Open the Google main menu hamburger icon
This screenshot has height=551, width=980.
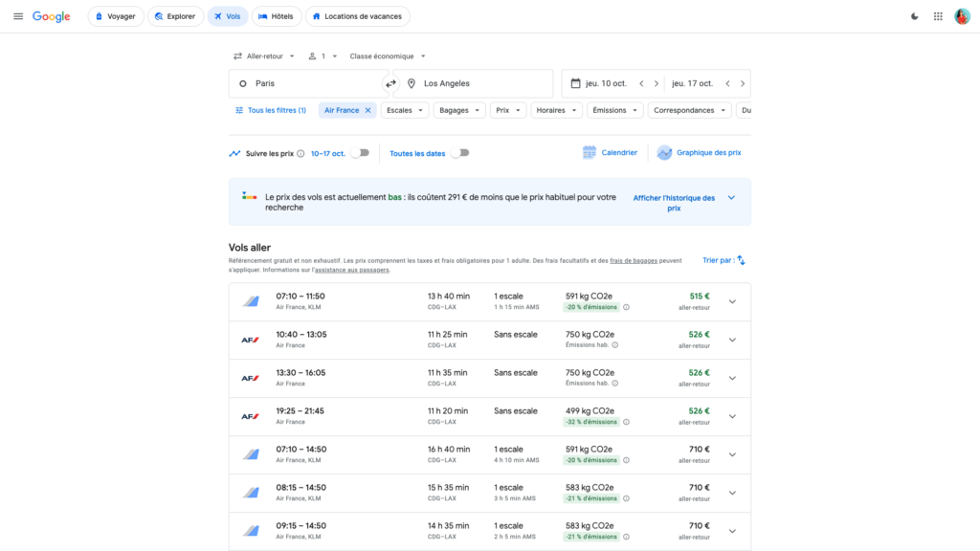(x=18, y=16)
